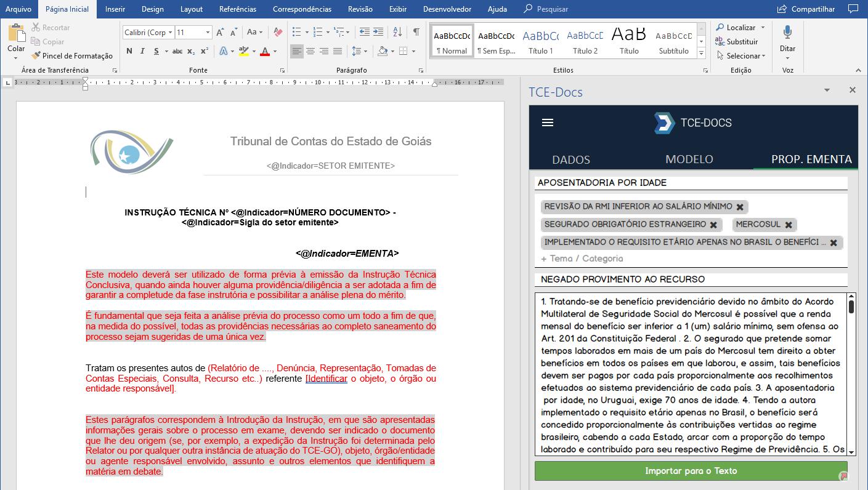
Task: Increase paragraph indent
Action: click(x=379, y=32)
